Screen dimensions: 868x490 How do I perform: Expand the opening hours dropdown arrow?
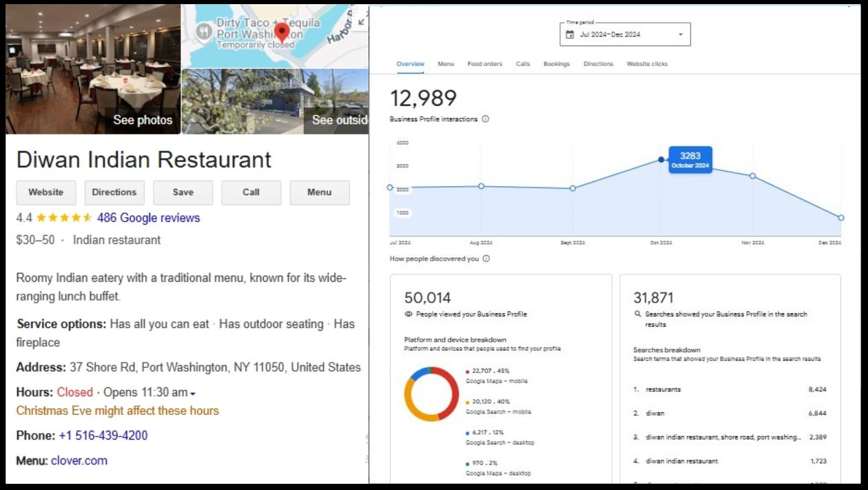pyautogui.click(x=193, y=394)
